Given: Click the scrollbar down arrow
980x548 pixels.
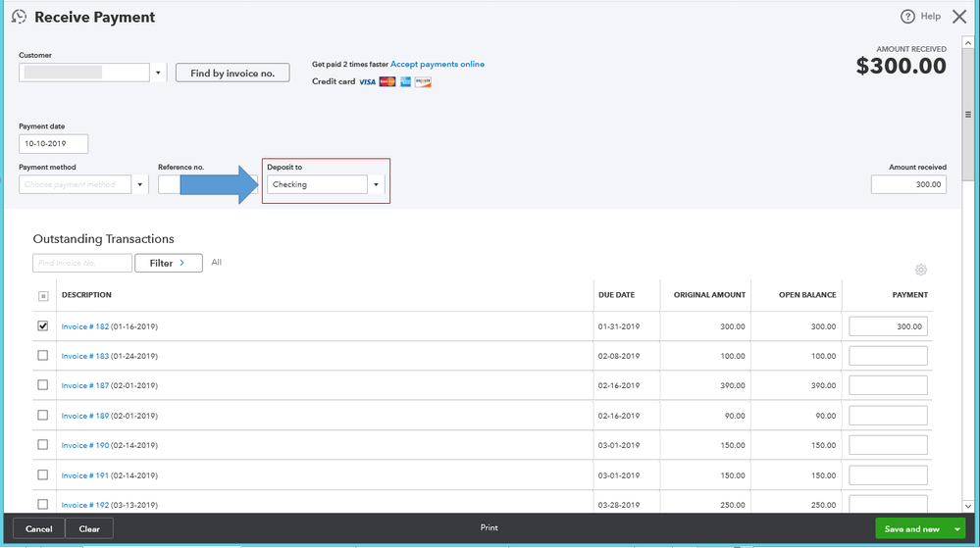Looking at the screenshot, I should (x=968, y=506).
